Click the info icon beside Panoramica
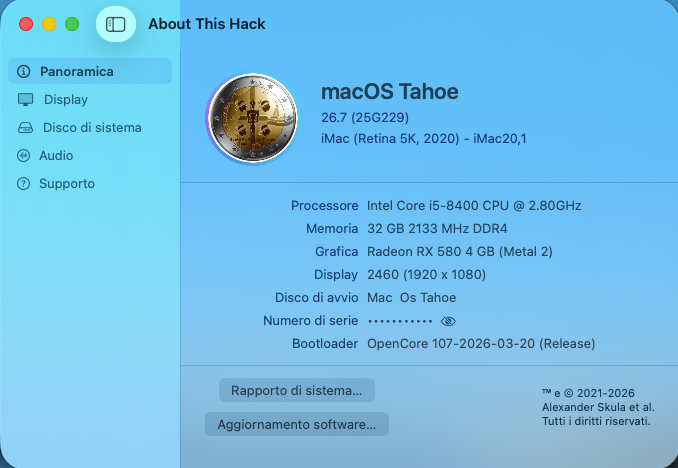This screenshot has height=468, width=678. [23, 71]
